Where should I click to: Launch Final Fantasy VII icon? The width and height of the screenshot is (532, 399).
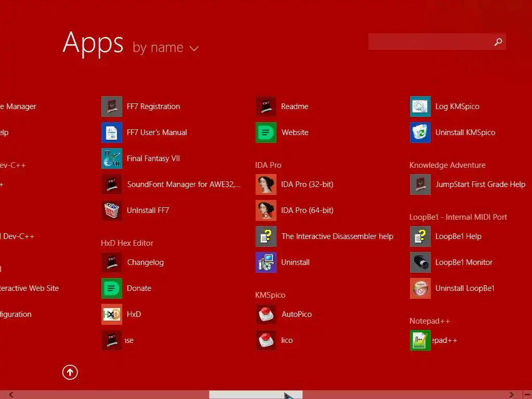tap(112, 158)
